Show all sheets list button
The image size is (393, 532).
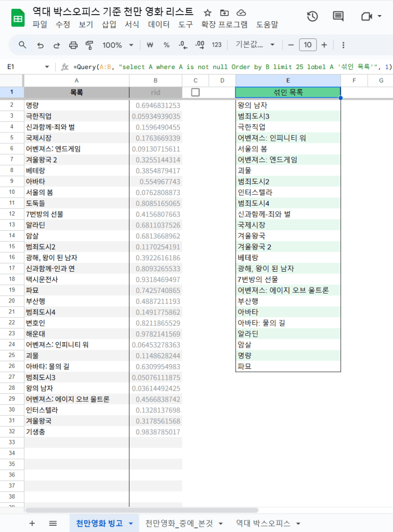click(53, 523)
